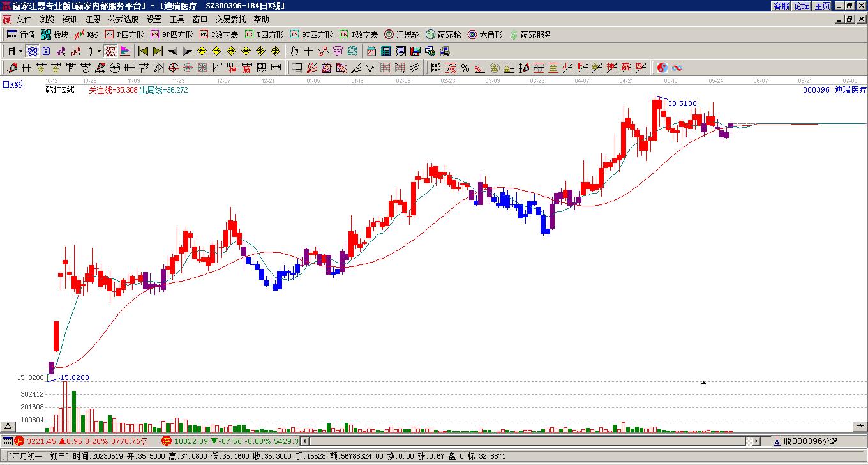This screenshot has width=868, height=465.
Task: Select the hand pan tool
Action: [x=294, y=51]
